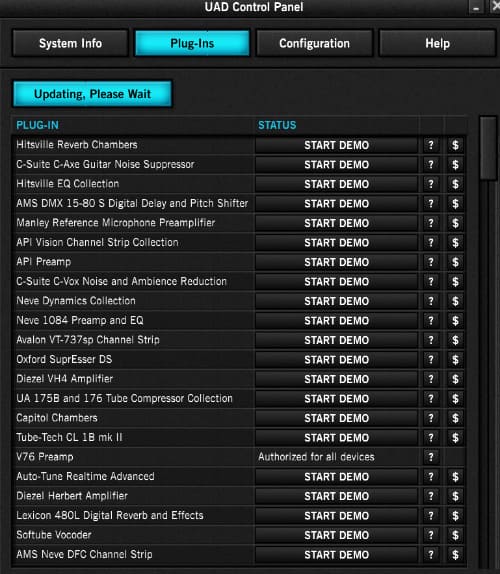Open help for AMS DMX 15-80 S Delay
The image size is (500, 574).
(x=431, y=204)
